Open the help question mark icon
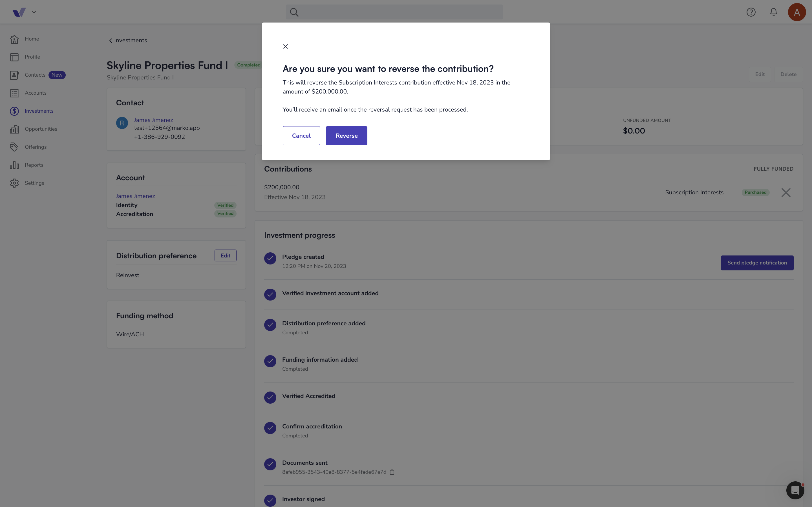This screenshot has width=812, height=507. 751,12
